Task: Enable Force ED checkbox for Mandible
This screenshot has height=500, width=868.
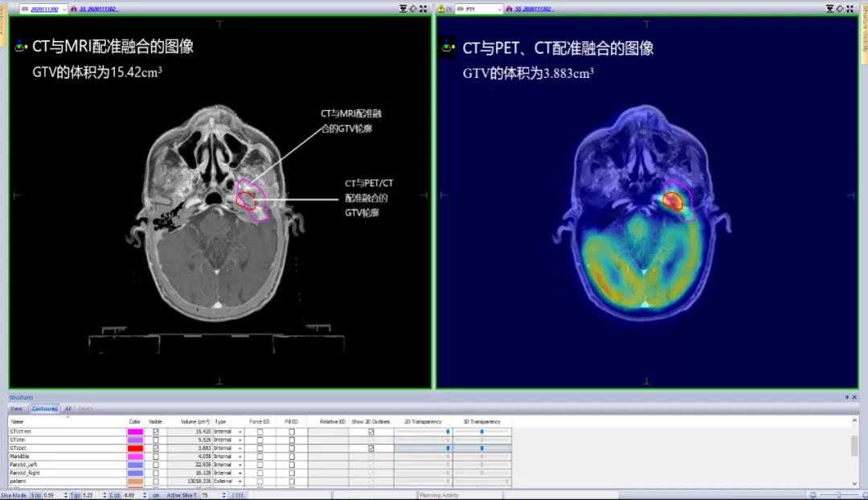Action: pos(260,457)
